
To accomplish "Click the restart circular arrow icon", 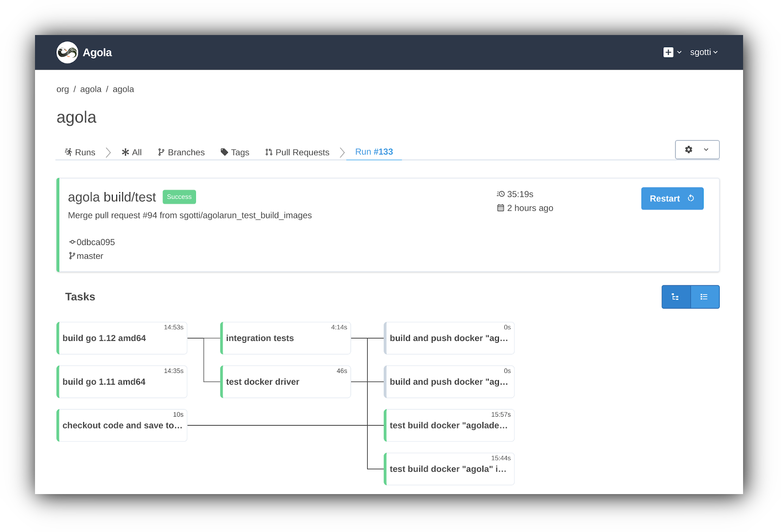I will [691, 198].
